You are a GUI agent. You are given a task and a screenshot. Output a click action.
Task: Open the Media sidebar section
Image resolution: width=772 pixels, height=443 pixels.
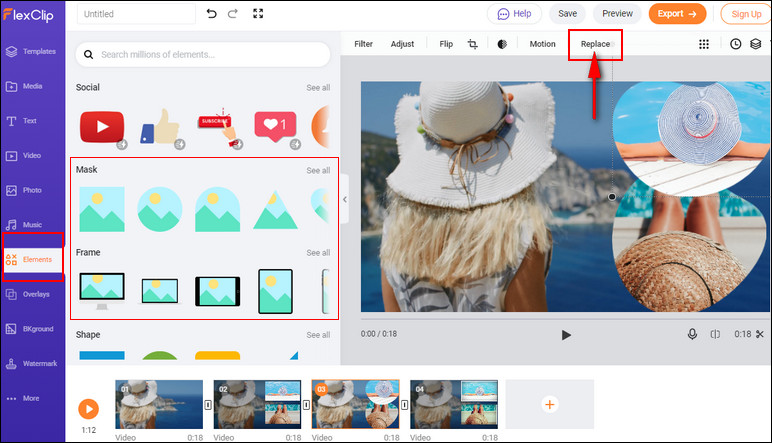coord(25,86)
